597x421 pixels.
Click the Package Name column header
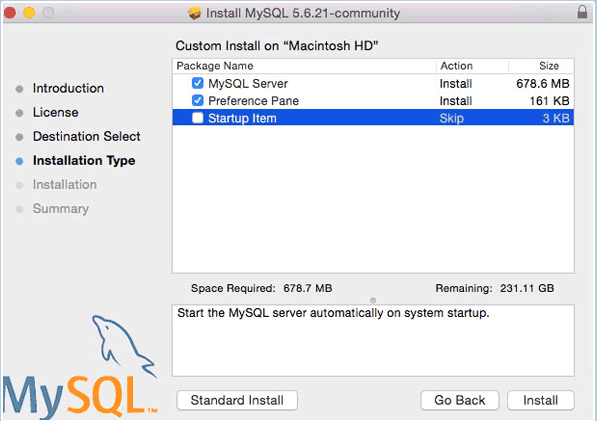215,66
